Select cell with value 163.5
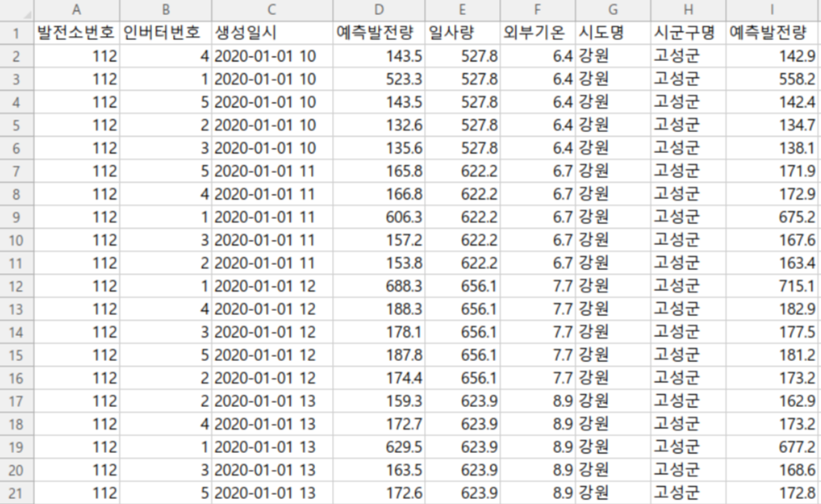This screenshot has width=821, height=504. coord(379,471)
